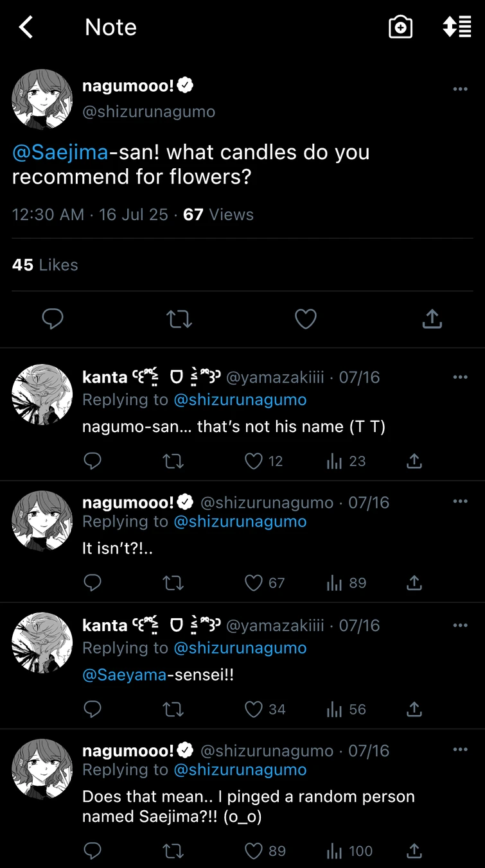
Task: Open the sort replies icon in header
Action: point(457,28)
